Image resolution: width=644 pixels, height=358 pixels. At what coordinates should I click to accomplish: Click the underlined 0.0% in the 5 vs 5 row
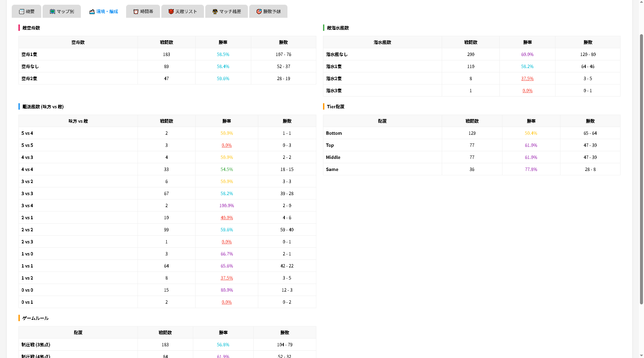pos(226,145)
